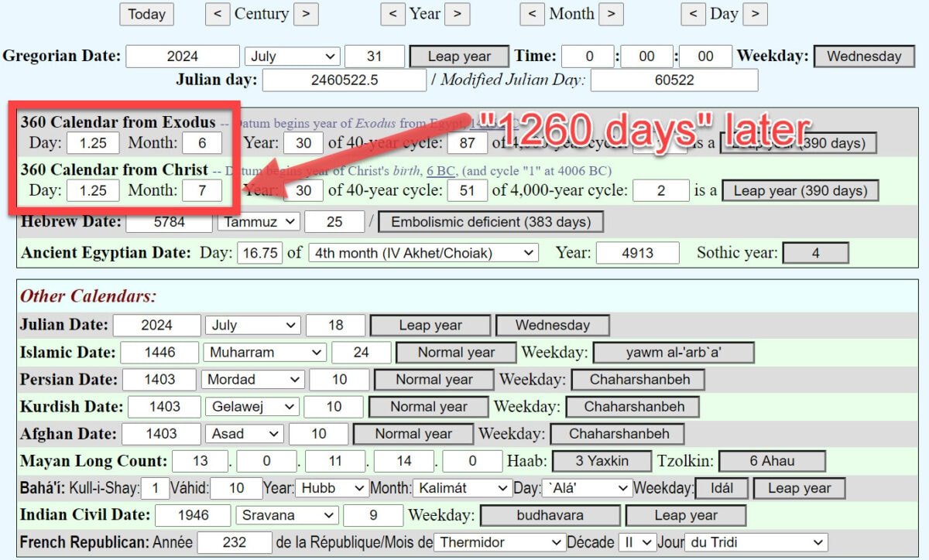Open the Gregorian month dropdown showing July
929x560 pixels.
[x=292, y=56]
